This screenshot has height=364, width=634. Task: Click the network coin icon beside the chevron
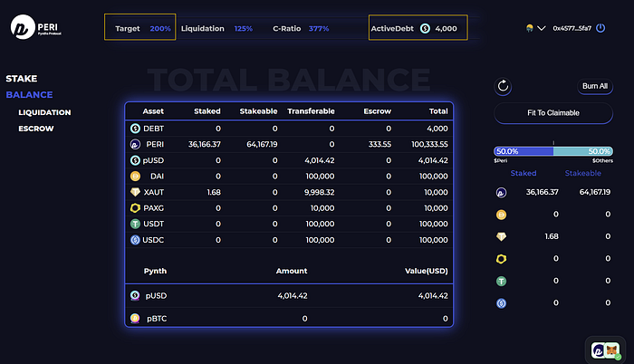tap(530, 28)
